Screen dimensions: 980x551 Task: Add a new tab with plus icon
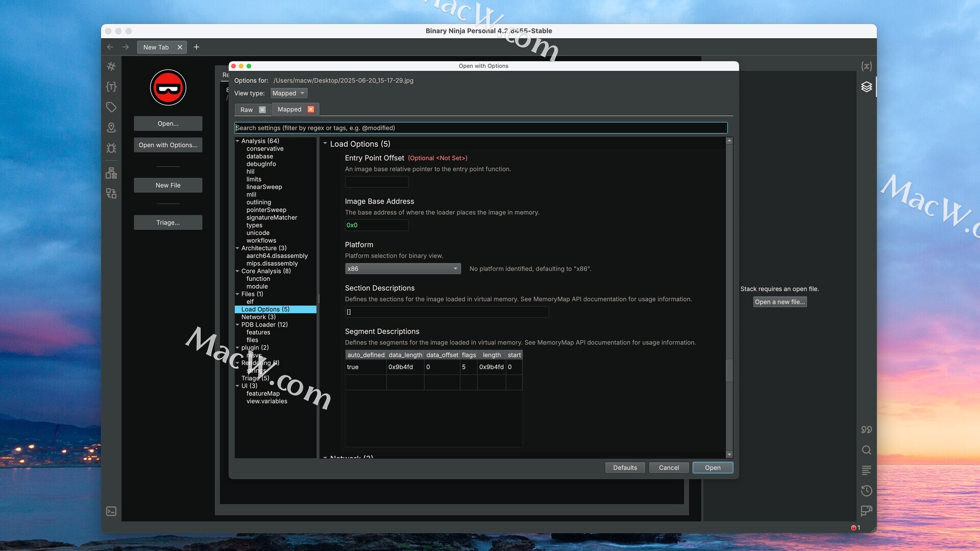click(197, 47)
